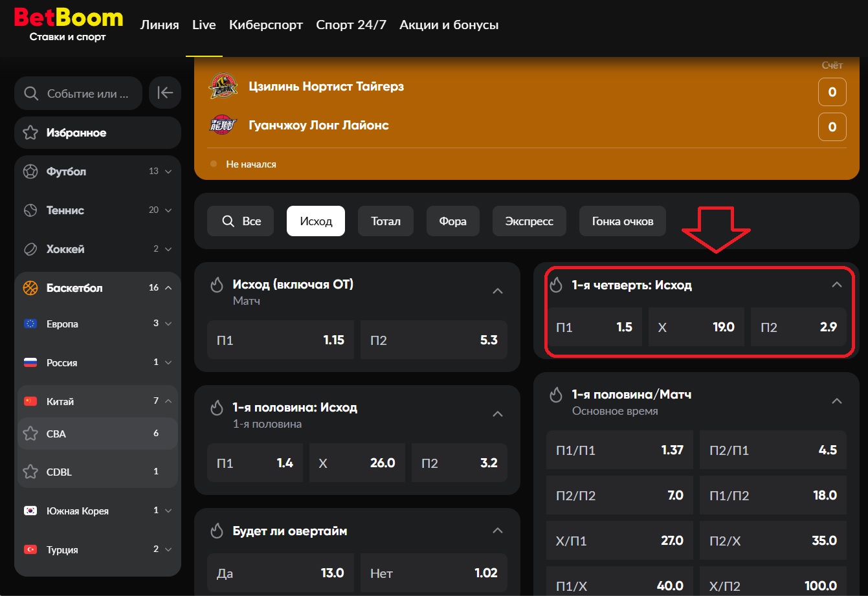Viewport: 868px width, 596px height.
Task: Click the Chinese flag icon
Action: 30,401
